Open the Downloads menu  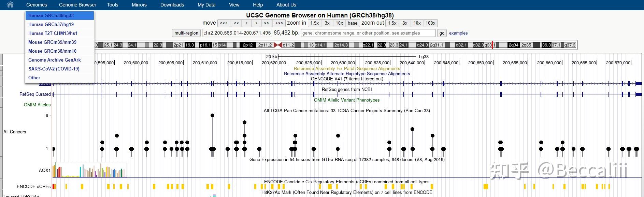[x=172, y=5]
